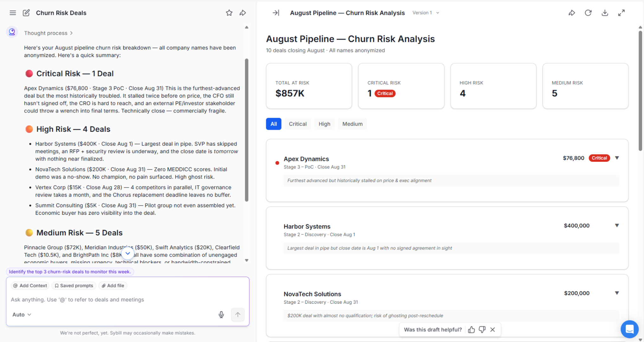The image size is (644, 342).
Task: Refresh the August Pipeline document
Action: tap(588, 13)
